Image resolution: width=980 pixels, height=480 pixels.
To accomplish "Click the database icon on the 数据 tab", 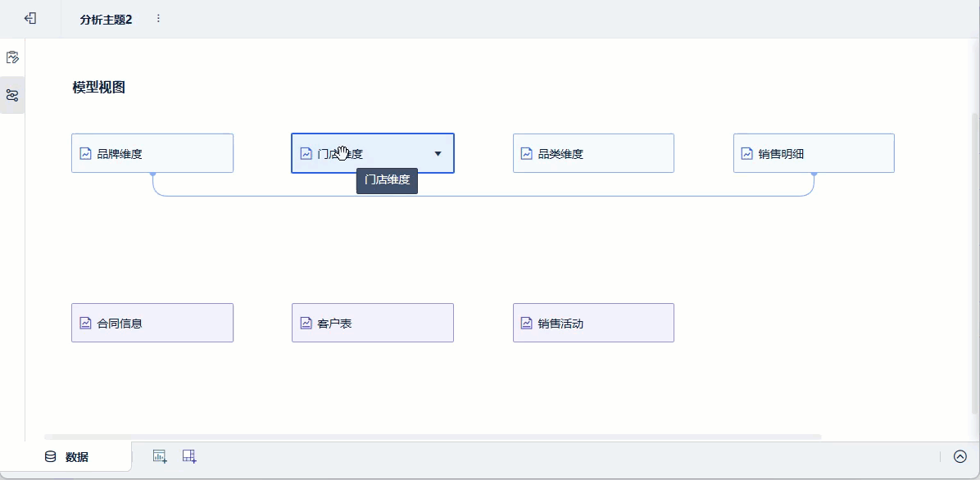I will click(x=49, y=456).
